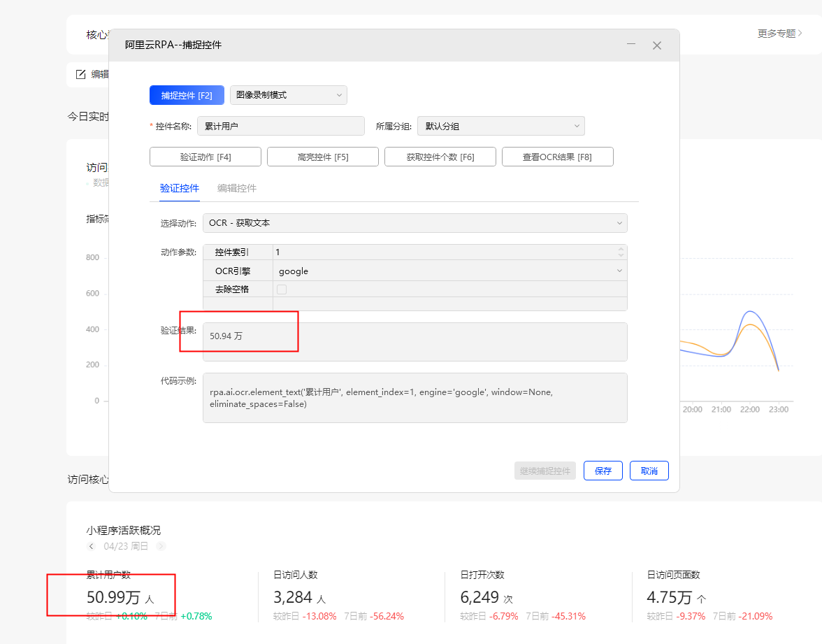Open the OCR引擎 google dropdown
This screenshot has height=644, width=822.
[x=450, y=271]
